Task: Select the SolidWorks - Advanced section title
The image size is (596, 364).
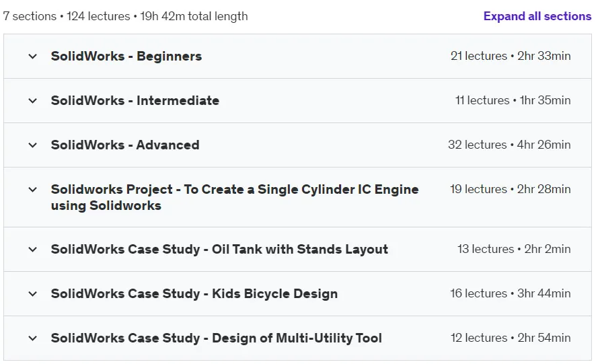Action: pyautogui.click(x=125, y=145)
